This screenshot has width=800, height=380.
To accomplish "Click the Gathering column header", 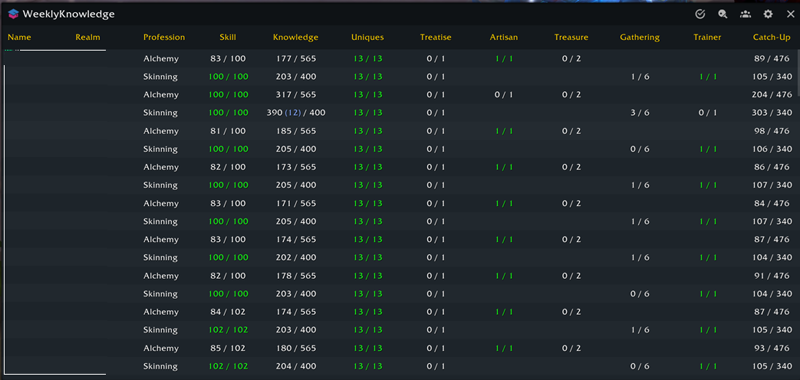I will tap(640, 37).
